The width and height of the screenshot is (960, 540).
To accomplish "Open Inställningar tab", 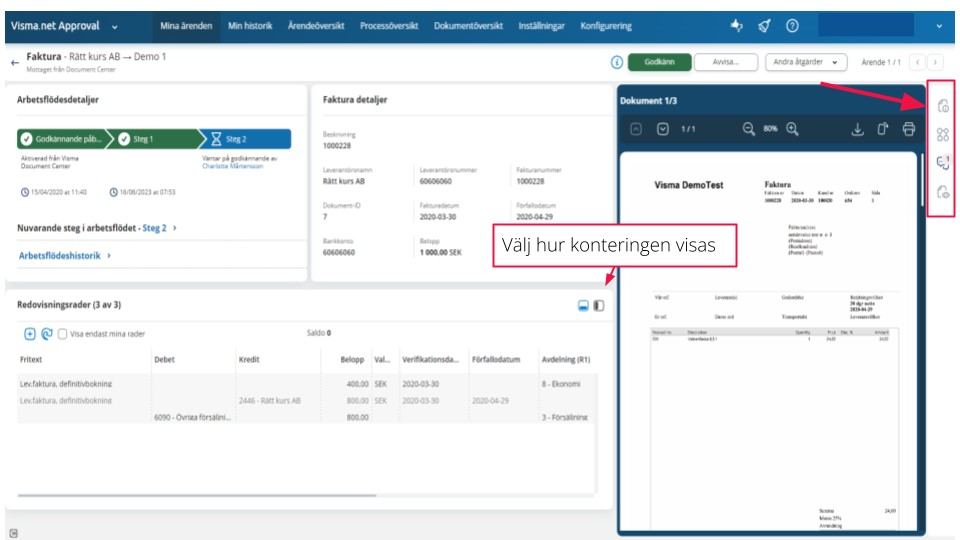I will (x=541, y=26).
